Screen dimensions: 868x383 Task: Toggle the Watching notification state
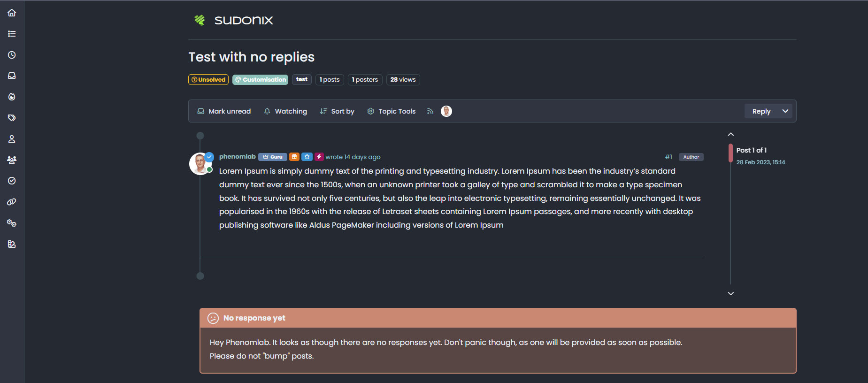click(x=285, y=111)
